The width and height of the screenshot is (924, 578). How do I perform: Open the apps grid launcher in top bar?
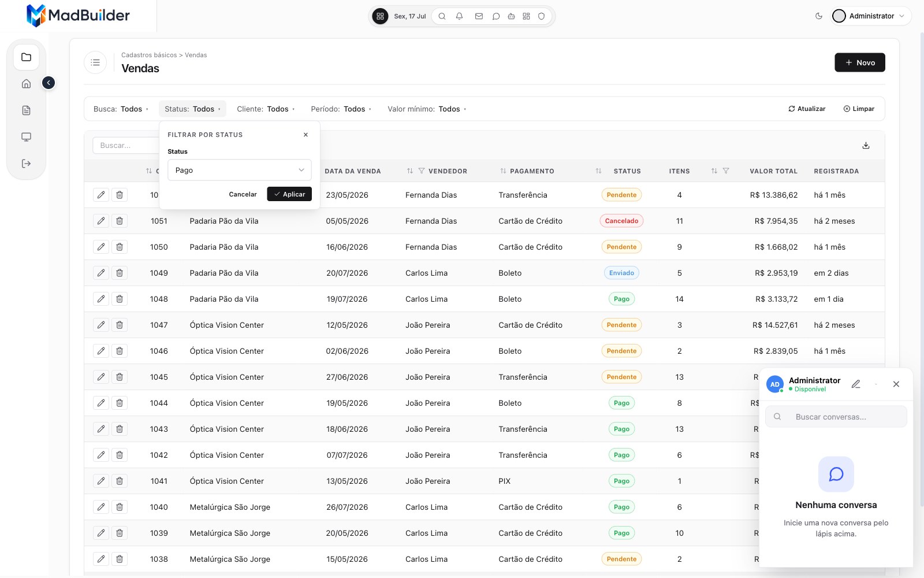380,16
